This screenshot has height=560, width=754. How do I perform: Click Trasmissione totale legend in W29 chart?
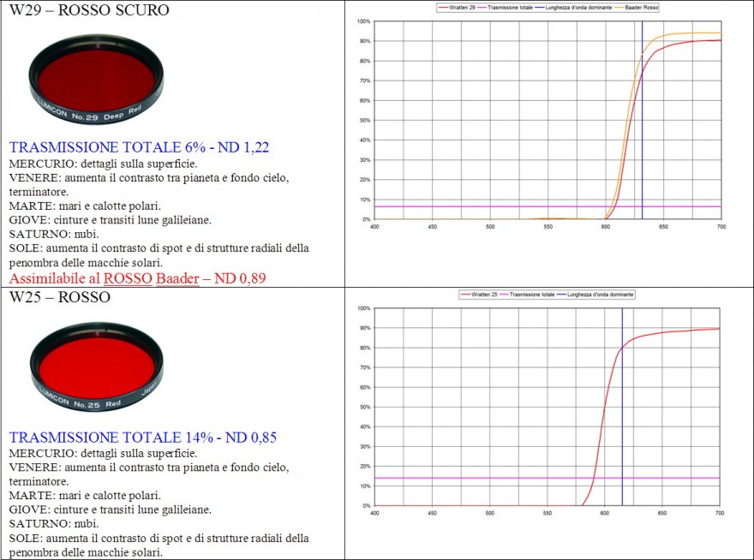(x=512, y=7)
